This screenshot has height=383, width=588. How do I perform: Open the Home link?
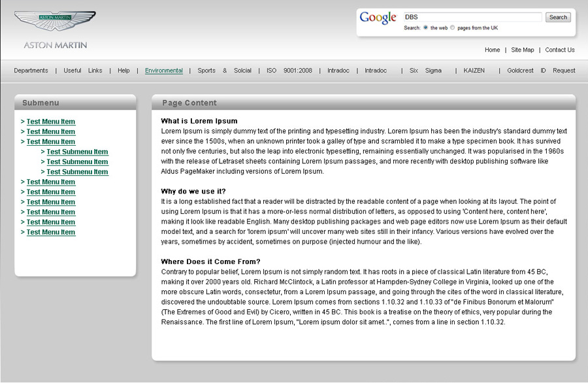click(492, 50)
